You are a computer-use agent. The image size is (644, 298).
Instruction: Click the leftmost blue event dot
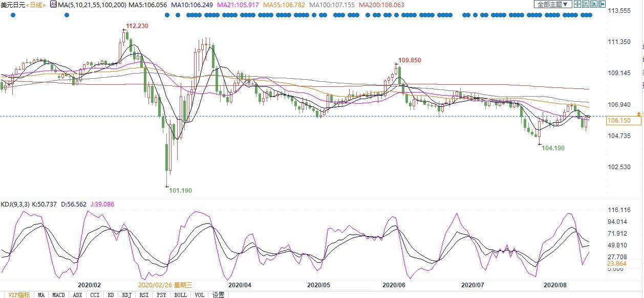click(x=13, y=15)
